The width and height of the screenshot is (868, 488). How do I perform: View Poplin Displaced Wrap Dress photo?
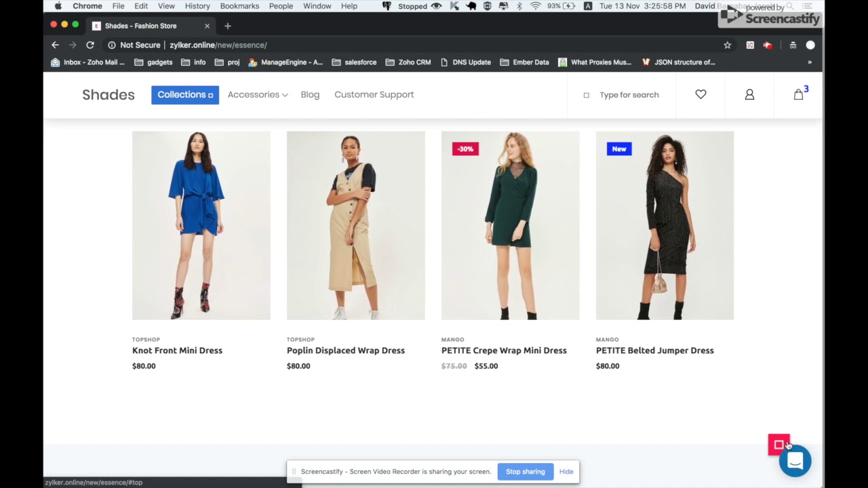point(356,226)
